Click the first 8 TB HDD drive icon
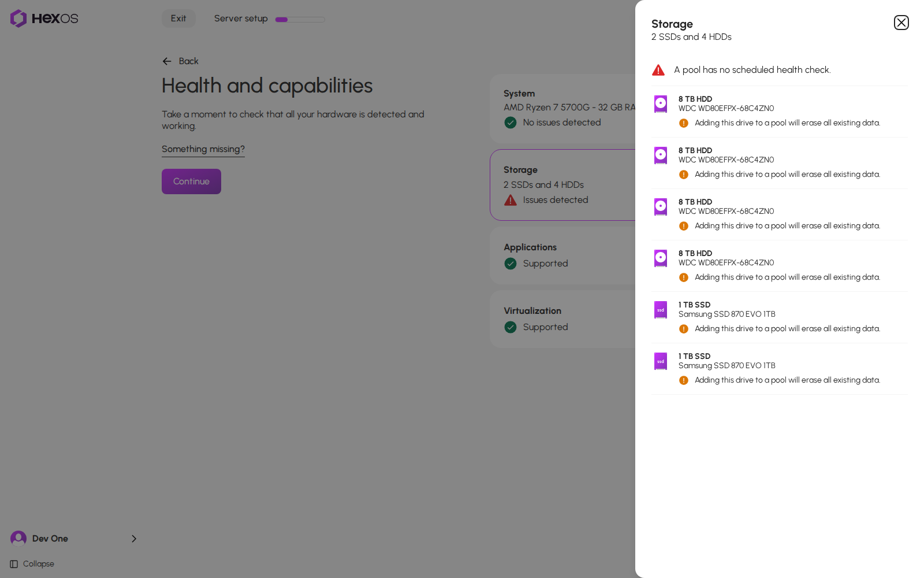 (x=661, y=104)
